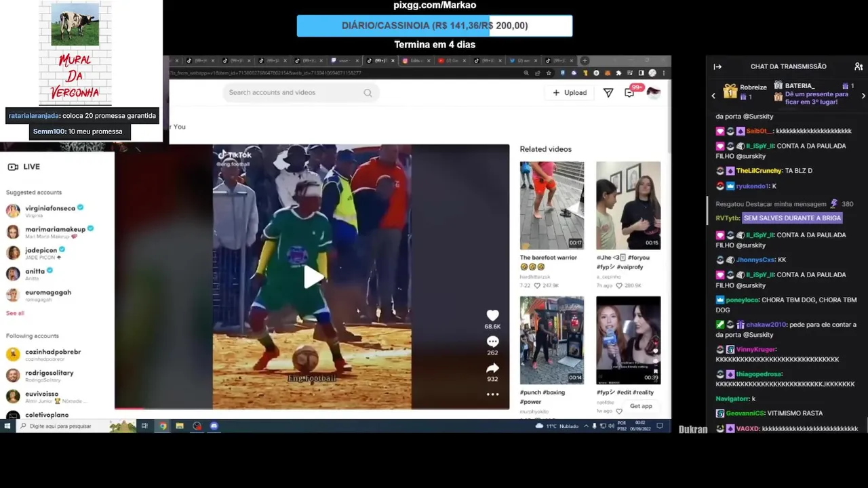Screen dimensions: 868x488
Task: Open Chrome three-dot menu
Action: 663,73
